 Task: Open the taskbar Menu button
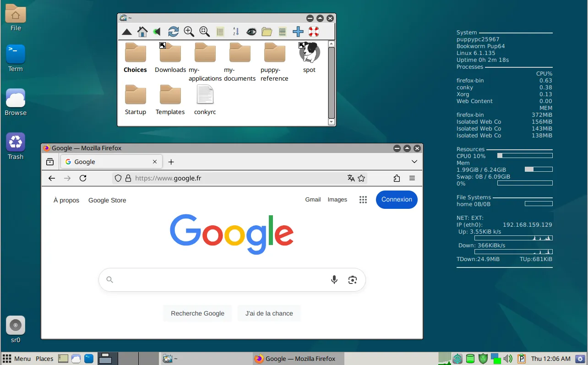pyautogui.click(x=17, y=359)
